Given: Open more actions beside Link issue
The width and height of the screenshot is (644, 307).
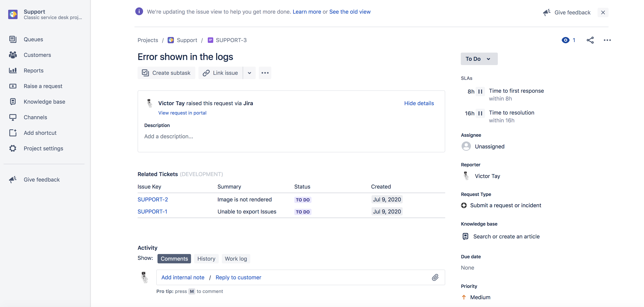Looking at the screenshot, I should [x=265, y=73].
